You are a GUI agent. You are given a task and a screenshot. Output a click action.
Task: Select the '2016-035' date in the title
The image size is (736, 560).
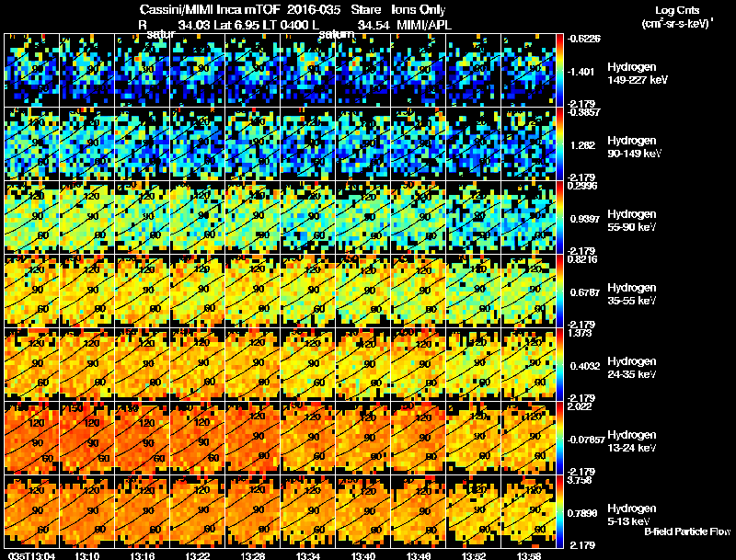coord(313,10)
